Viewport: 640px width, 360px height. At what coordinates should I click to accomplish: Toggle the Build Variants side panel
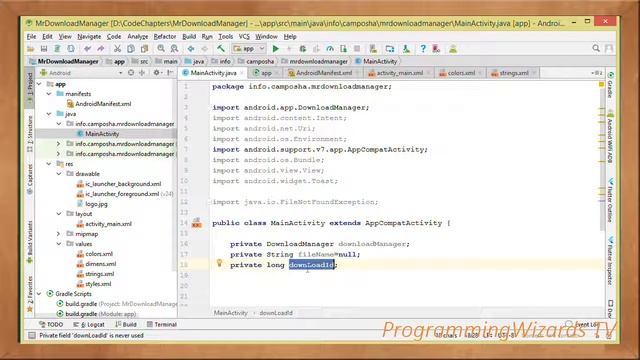coord(30,242)
